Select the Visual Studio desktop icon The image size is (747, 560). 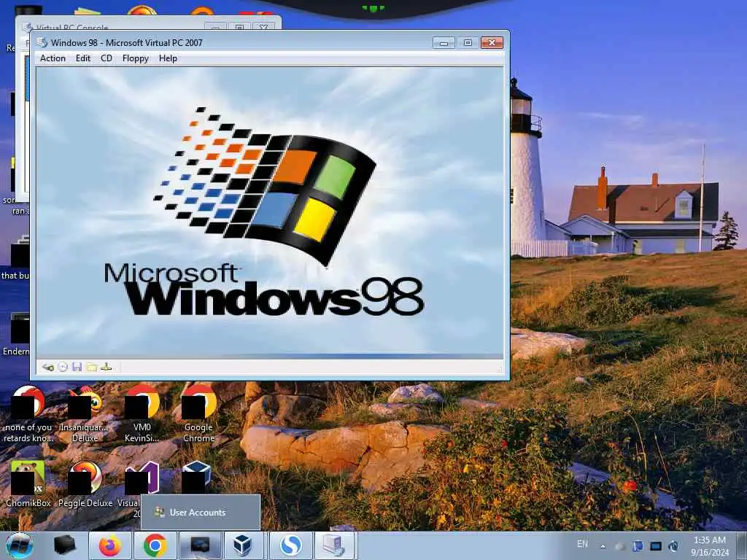coord(142,478)
